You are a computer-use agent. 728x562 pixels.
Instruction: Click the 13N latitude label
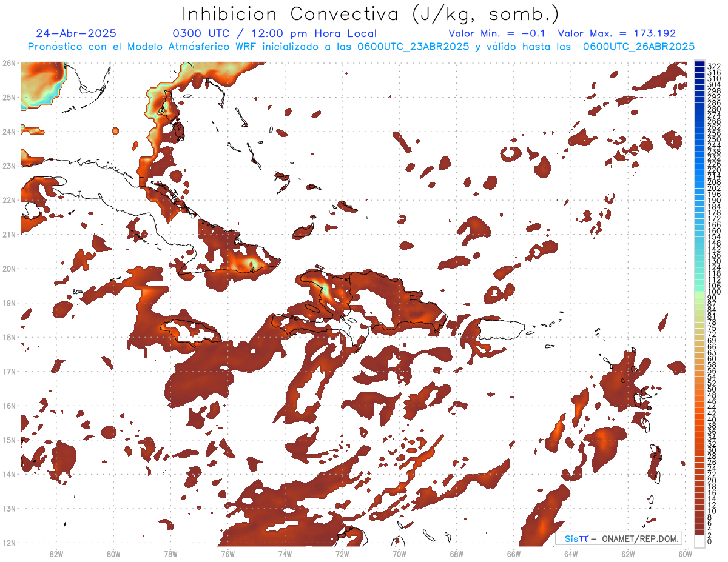pyautogui.click(x=9, y=508)
